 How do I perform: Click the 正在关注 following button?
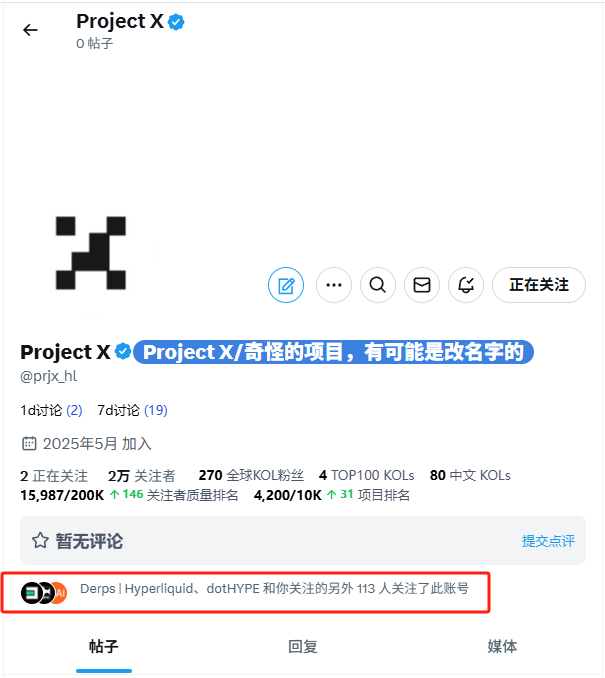[539, 285]
